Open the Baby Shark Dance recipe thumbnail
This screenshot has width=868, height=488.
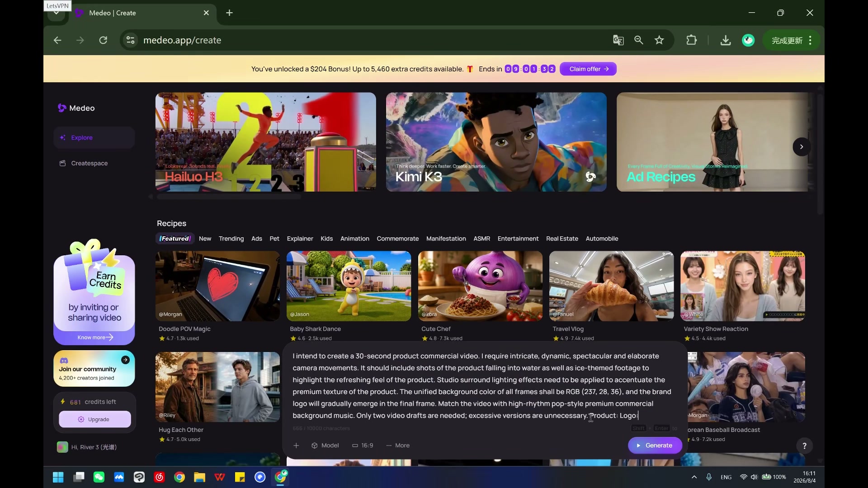click(349, 286)
